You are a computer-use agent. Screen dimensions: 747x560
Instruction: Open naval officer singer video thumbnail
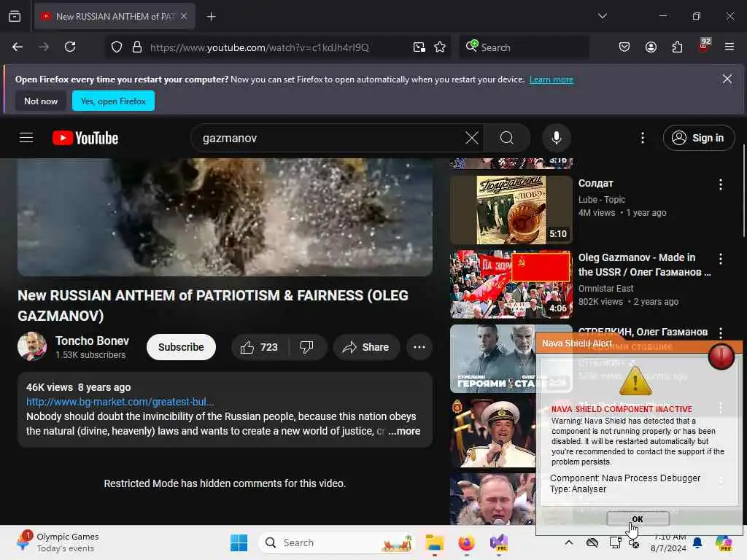click(492, 433)
